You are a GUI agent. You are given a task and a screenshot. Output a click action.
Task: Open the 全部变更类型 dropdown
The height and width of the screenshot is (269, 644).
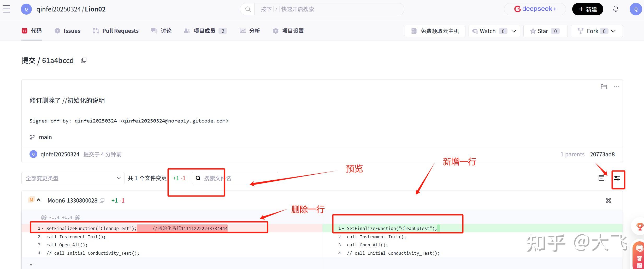[x=73, y=178]
